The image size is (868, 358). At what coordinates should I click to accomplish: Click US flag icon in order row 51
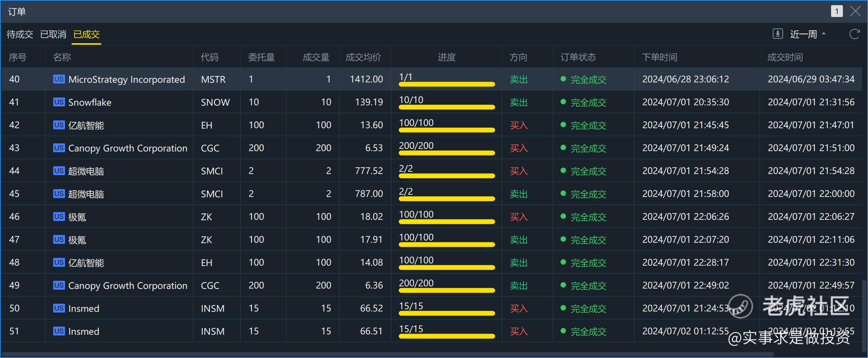click(x=59, y=331)
